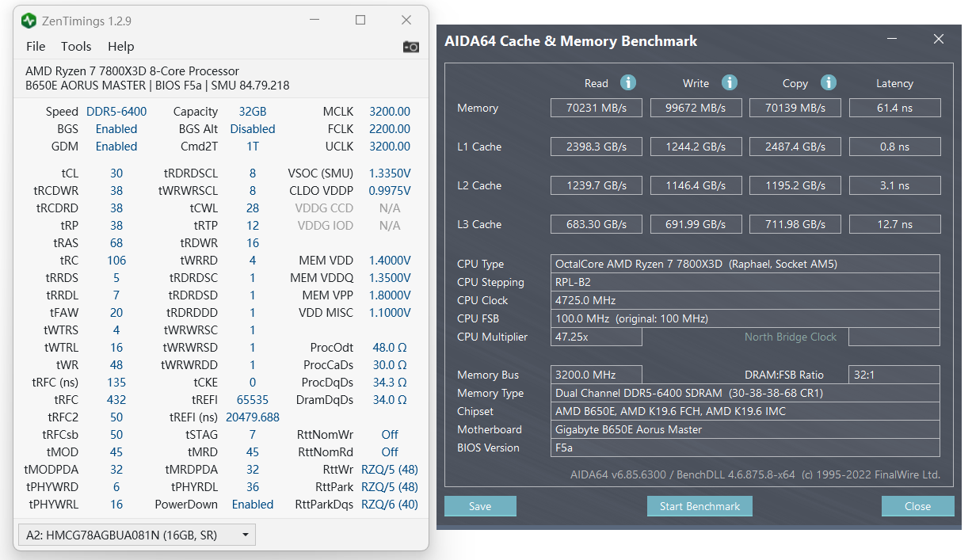Open the File menu in ZenTimings
The width and height of the screenshot is (972, 560).
36,47
